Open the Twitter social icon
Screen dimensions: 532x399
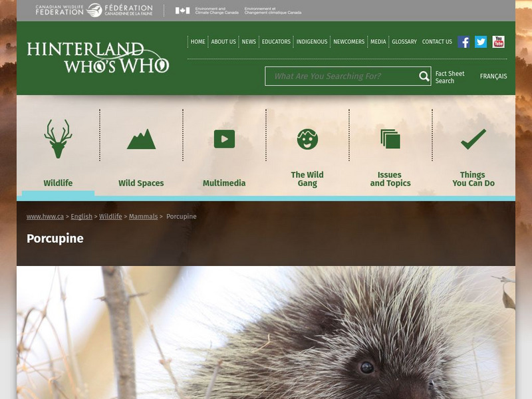(x=480, y=42)
